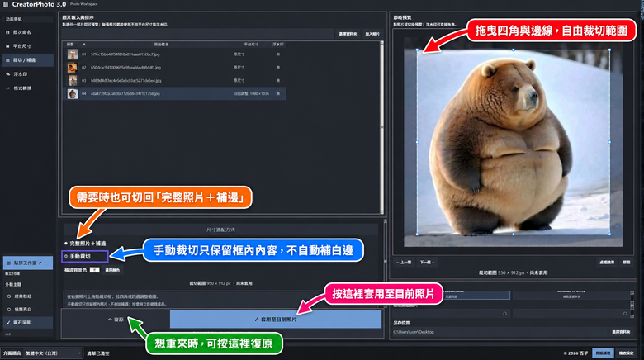644x360 pixels.
Task: Click the 浮水印 column header
Action: [278, 44]
